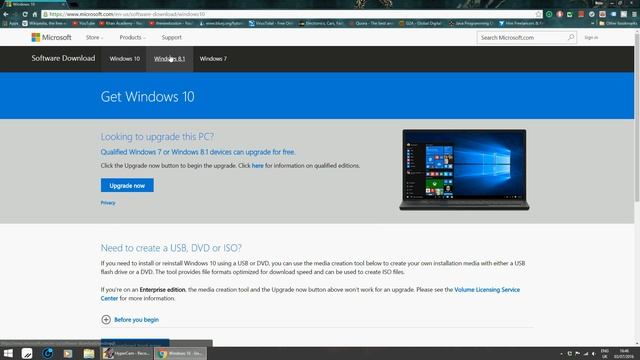The height and width of the screenshot is (360, 640).
Task: Select the Windows 10 tab
Action: [124, 59]
